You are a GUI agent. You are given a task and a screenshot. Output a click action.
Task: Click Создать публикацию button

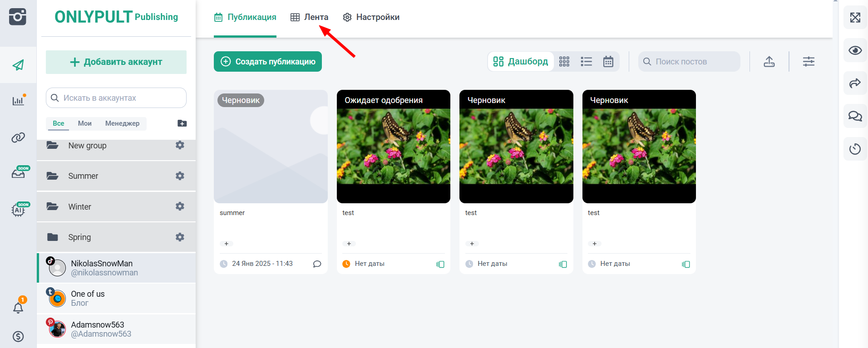point(268,62)
